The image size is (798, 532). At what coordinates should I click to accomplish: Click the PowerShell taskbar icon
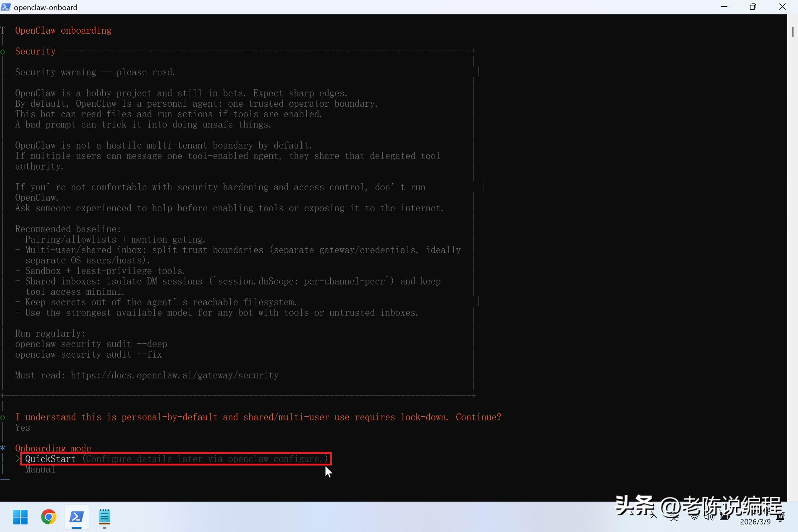76,517
